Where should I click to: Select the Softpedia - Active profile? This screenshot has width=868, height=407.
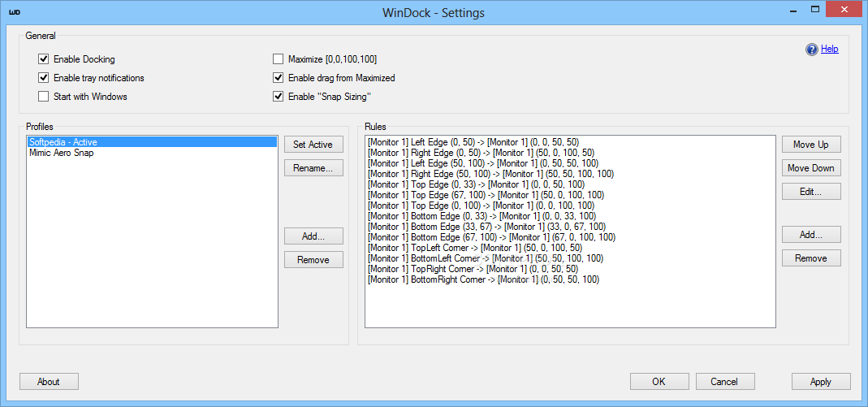point(152,142)
